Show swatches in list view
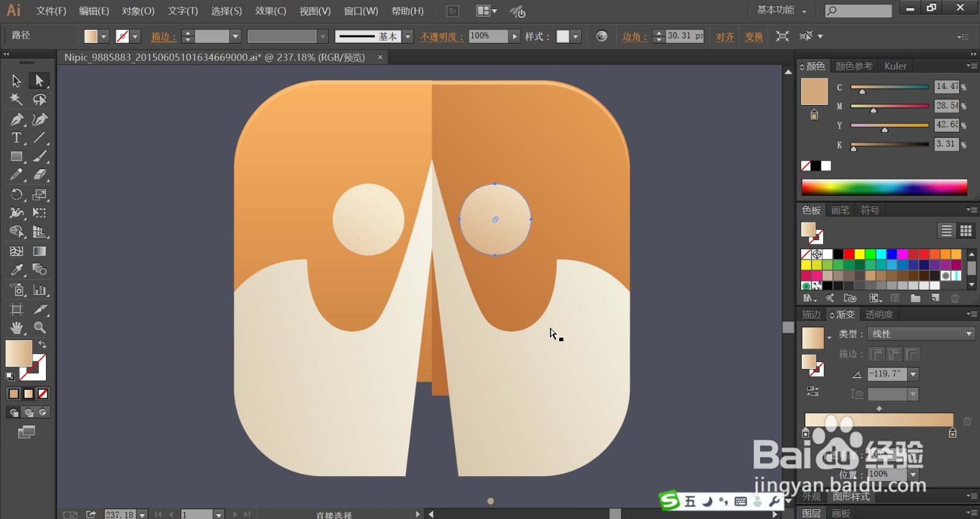980x519 pixels. coord(947,230)
